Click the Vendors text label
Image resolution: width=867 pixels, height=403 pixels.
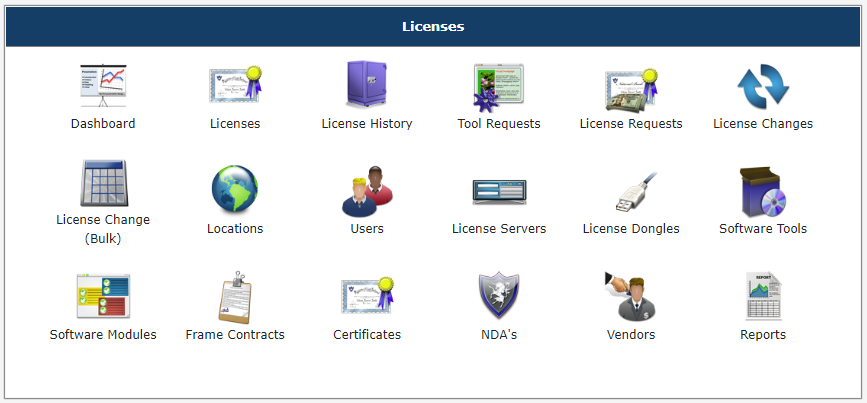[x=631, y=334]
